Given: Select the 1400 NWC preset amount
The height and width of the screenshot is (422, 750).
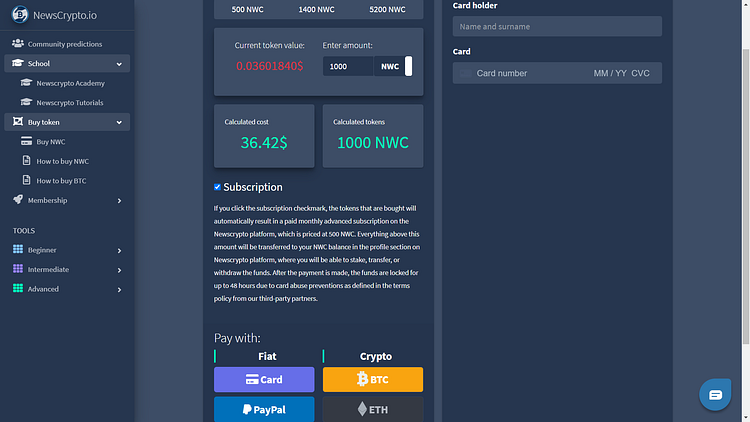Looking at the screenshot, I should (x=316, y=9).
